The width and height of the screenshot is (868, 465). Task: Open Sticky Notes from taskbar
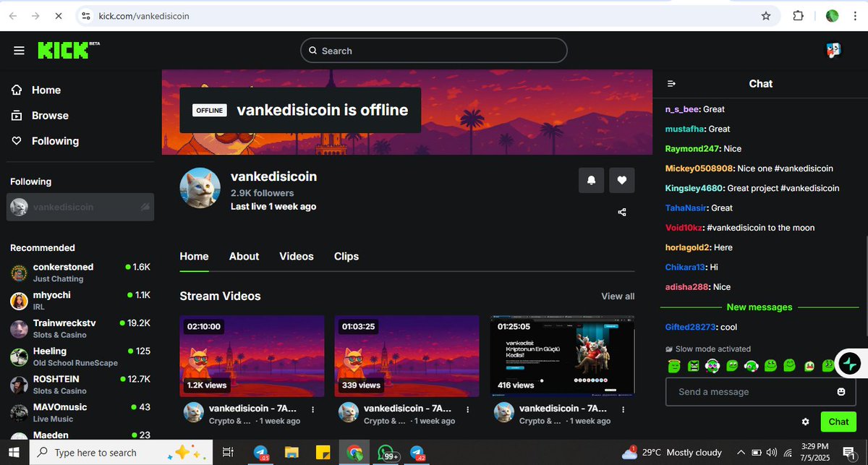(323, 452)
